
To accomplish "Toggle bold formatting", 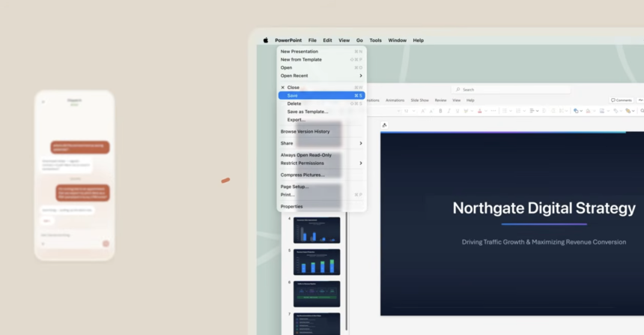I will (440, 111).
